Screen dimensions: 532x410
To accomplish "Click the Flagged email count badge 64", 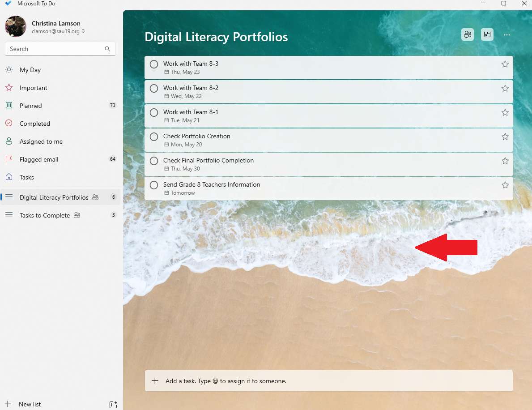I will point(113,159).
